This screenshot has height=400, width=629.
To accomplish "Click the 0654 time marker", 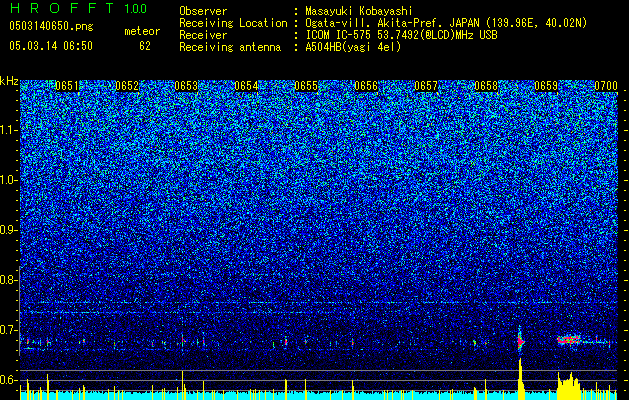I will click(x=246, y=86).
